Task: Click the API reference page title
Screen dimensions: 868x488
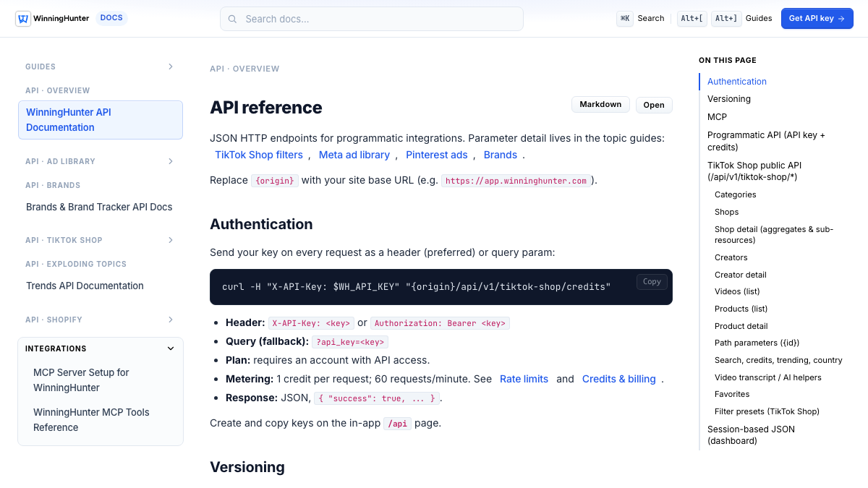Action: [x=265, y=108]
